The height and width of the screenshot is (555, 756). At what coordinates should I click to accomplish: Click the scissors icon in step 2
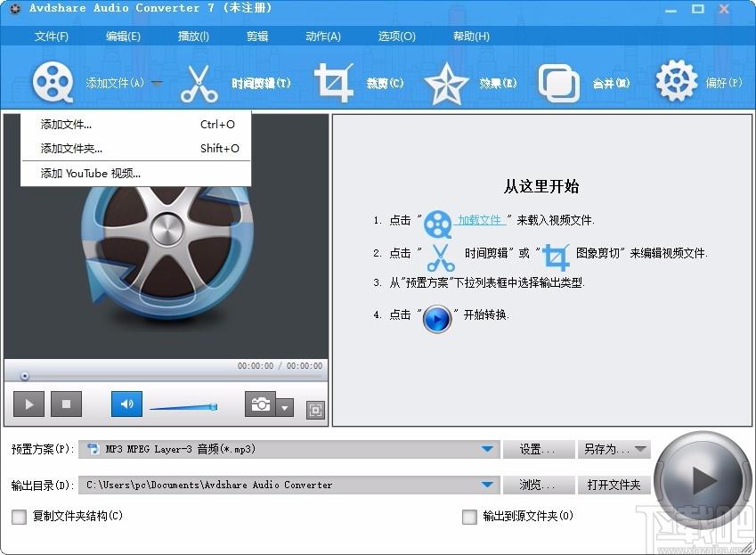point(441,257)
